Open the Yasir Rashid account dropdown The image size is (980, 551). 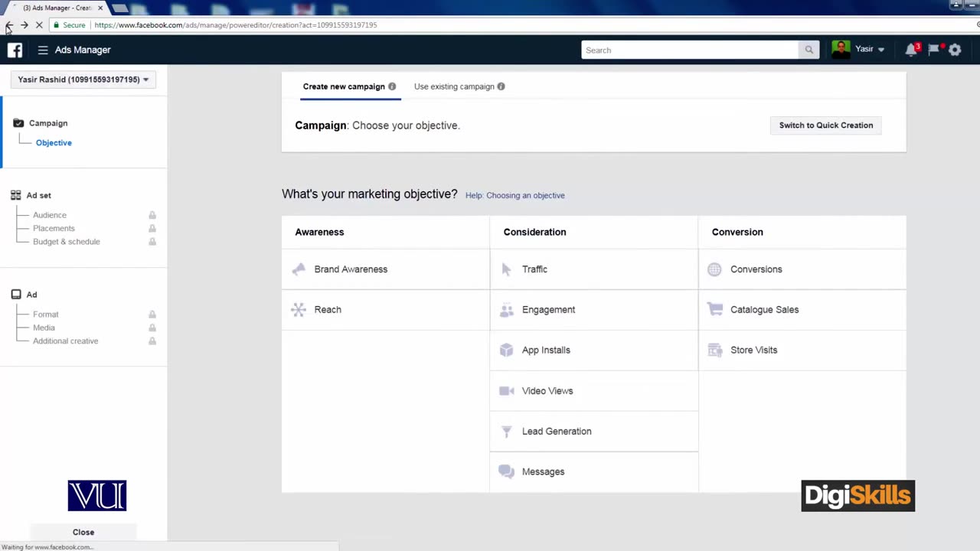coord(83,80)
